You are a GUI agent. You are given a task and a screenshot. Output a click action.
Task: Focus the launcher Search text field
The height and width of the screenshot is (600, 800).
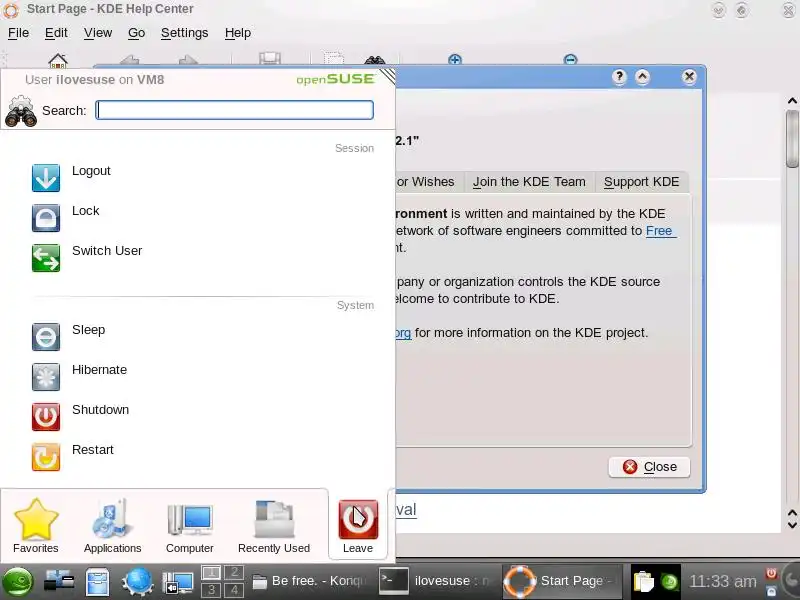(x=235, y=110)
